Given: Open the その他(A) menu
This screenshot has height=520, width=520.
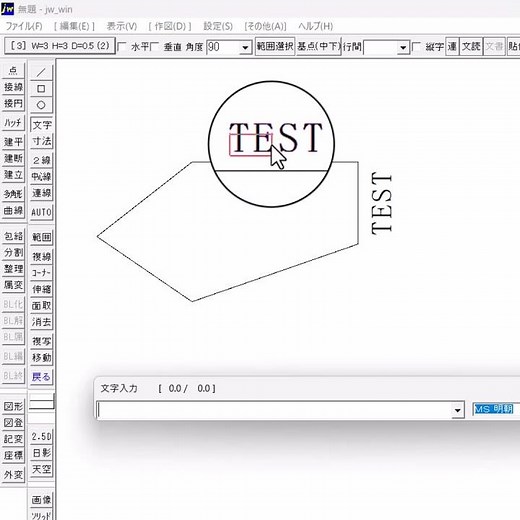Looking at the screenshot, I should click(266, 26).
